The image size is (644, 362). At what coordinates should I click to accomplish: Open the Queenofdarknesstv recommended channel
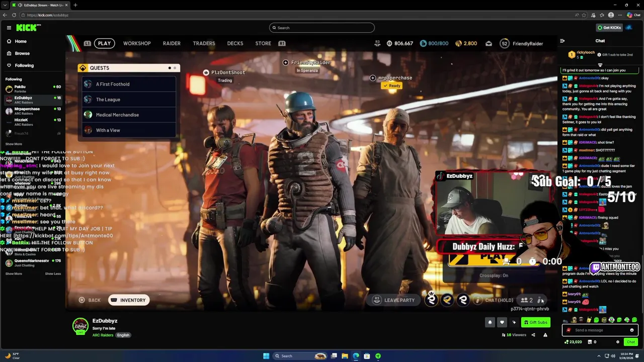(33, 263)
